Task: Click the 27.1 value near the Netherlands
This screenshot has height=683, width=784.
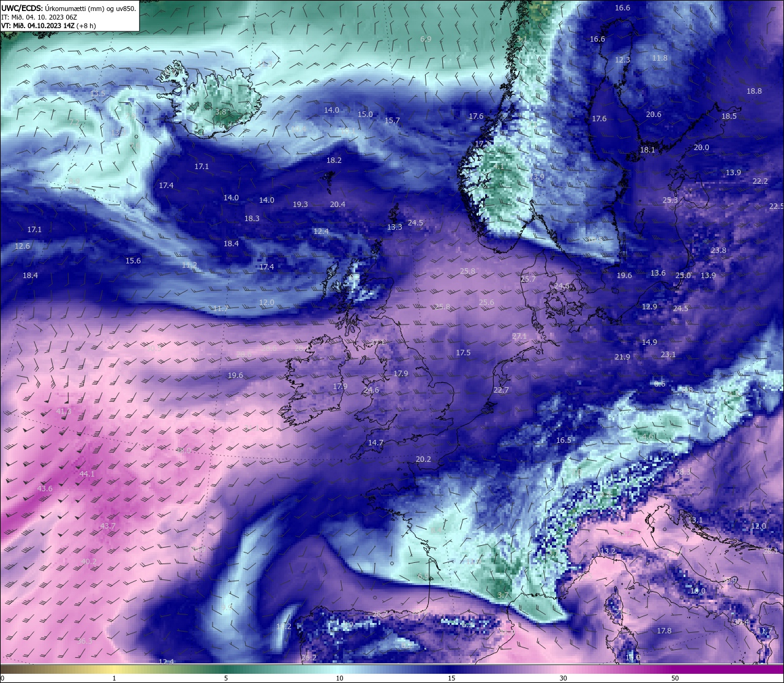Action: pos(519,336)
